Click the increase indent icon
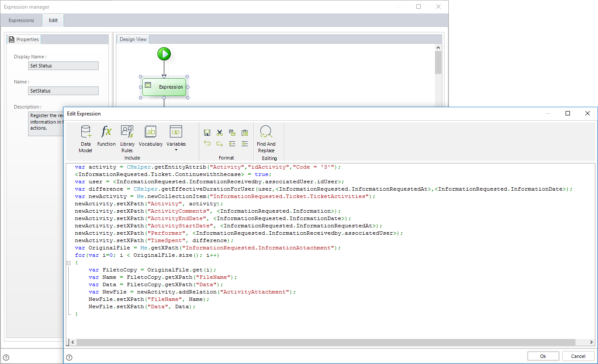The height and width of the screenshot is (364, 598). (245, 144)
